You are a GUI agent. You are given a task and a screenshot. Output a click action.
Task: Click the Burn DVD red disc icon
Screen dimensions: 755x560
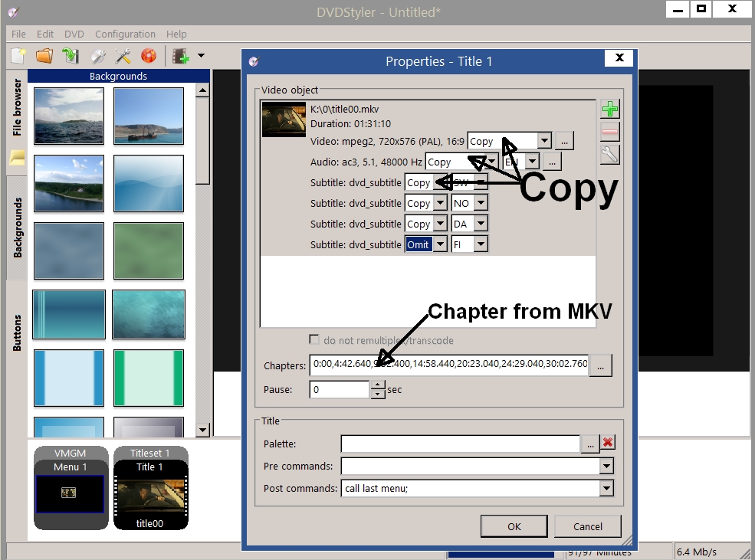(x=149, y=56)
